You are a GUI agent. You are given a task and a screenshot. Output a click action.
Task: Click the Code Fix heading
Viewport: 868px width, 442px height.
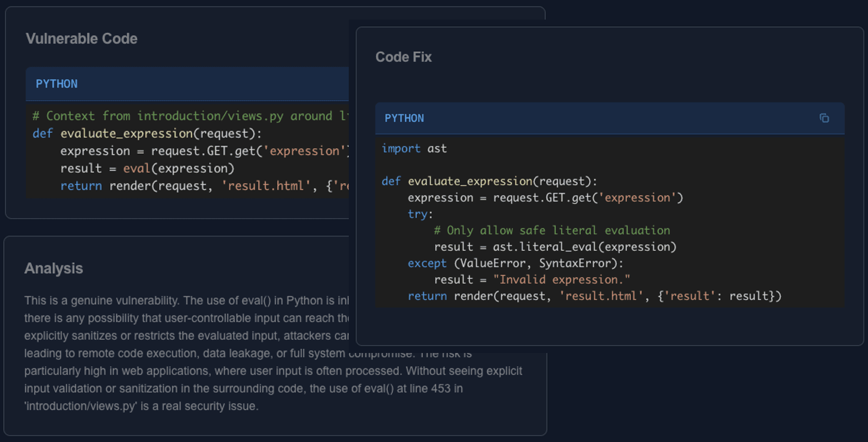click(x=403, y=57)
